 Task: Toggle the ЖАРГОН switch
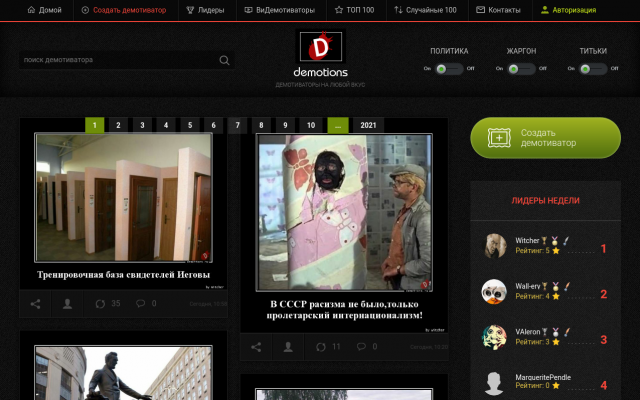tap(521, 69)
